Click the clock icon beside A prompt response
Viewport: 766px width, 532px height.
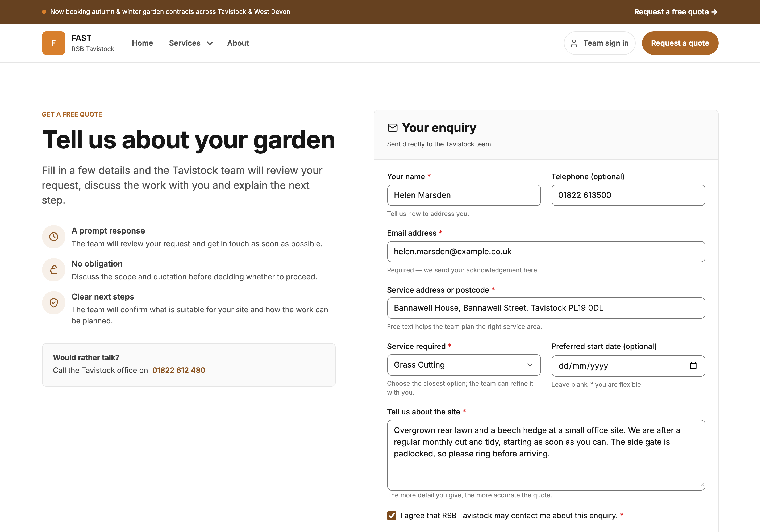point(54,237)
